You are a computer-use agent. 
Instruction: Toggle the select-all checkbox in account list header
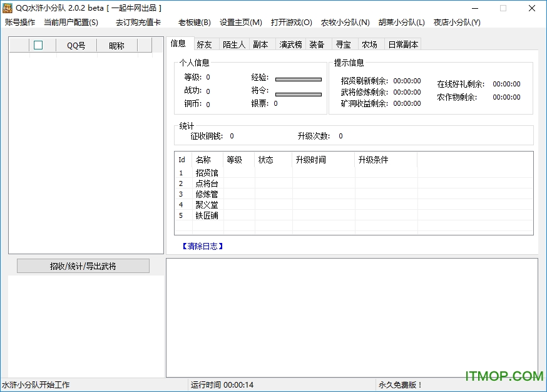[x=38, y=45]
